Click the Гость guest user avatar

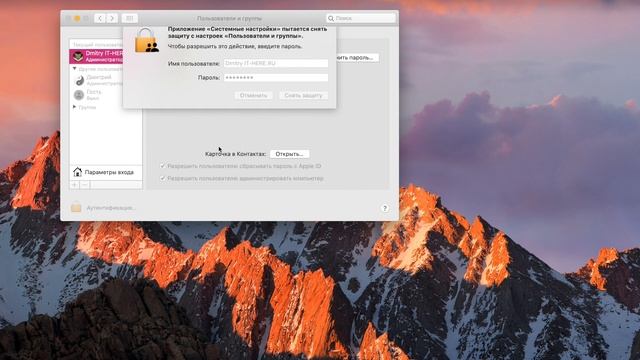pyautogui.click(x=79, y=95)
